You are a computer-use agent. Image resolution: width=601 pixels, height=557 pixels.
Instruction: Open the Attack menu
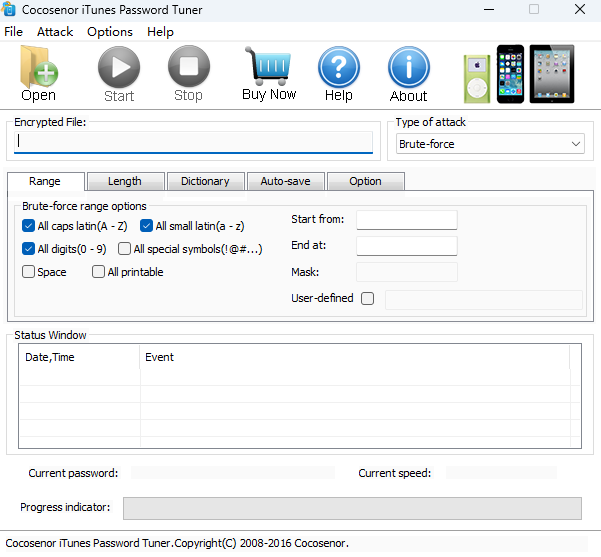pyautogui.click(x=55, y=32)
